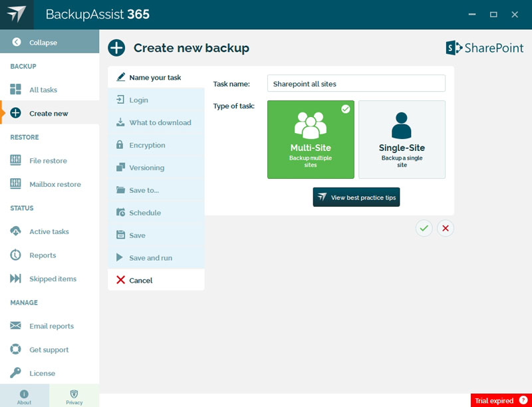Click the Save and run step
The width and height of the screenshot is (532, 407).
click(156, 258)
